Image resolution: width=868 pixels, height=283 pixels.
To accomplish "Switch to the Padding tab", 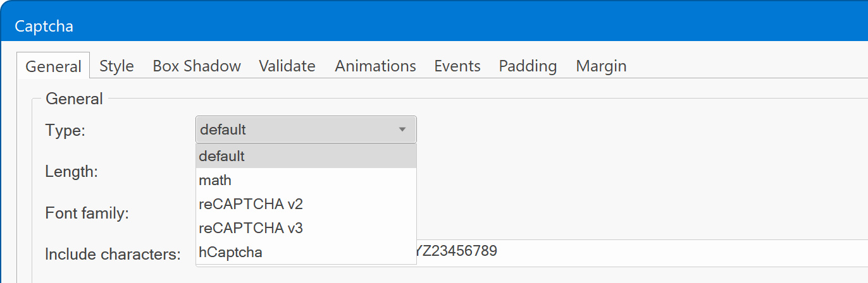I will click(x=528, y=66).
